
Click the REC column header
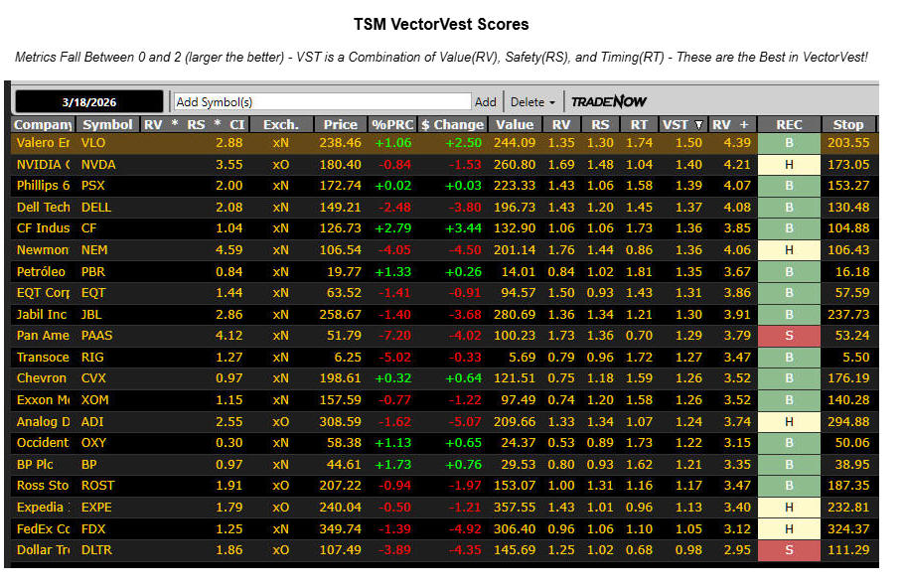(789, 124)
